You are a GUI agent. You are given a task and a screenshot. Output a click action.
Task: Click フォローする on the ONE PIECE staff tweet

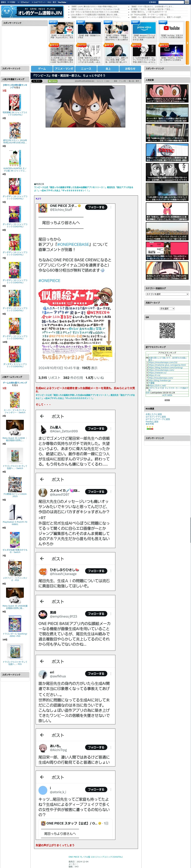(x=96, y=207)
